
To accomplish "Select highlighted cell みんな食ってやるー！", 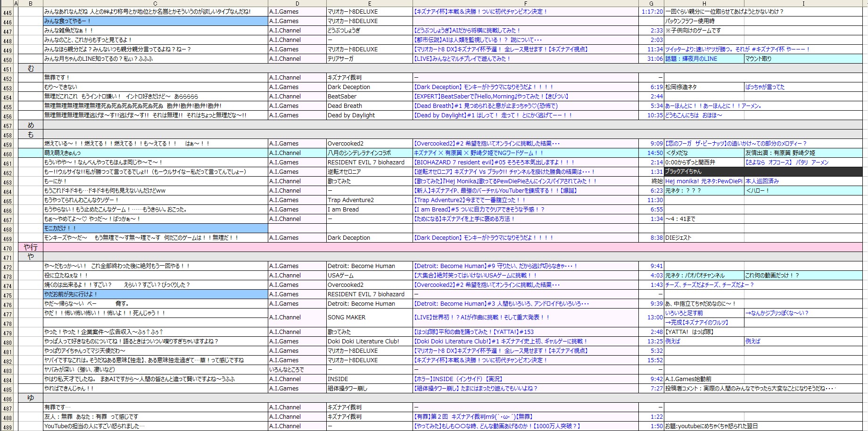I will pos(155,21).
